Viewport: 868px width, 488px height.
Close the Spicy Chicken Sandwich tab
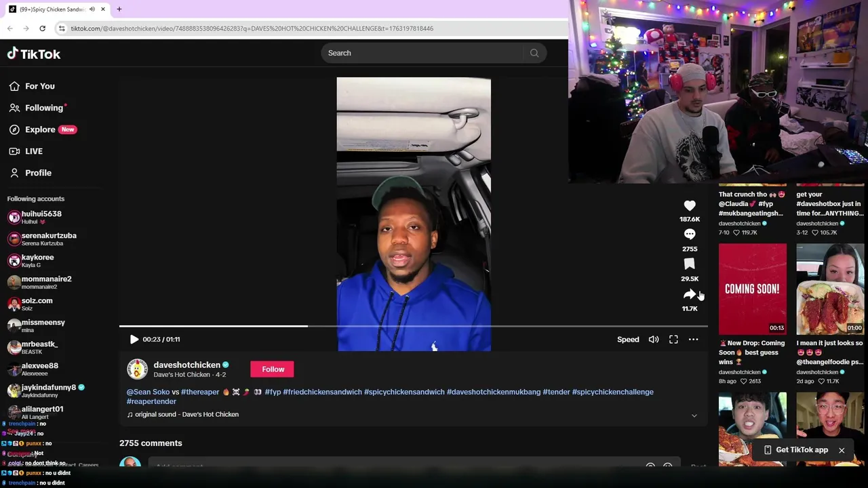pos(103,9)
